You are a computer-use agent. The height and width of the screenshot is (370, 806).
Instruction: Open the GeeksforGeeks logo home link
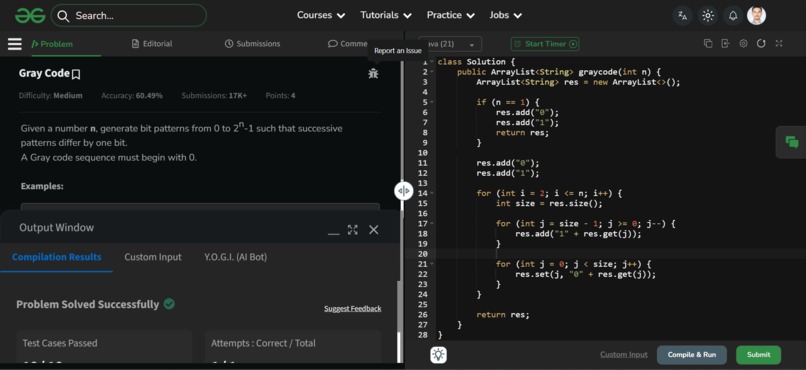point(30,16)
